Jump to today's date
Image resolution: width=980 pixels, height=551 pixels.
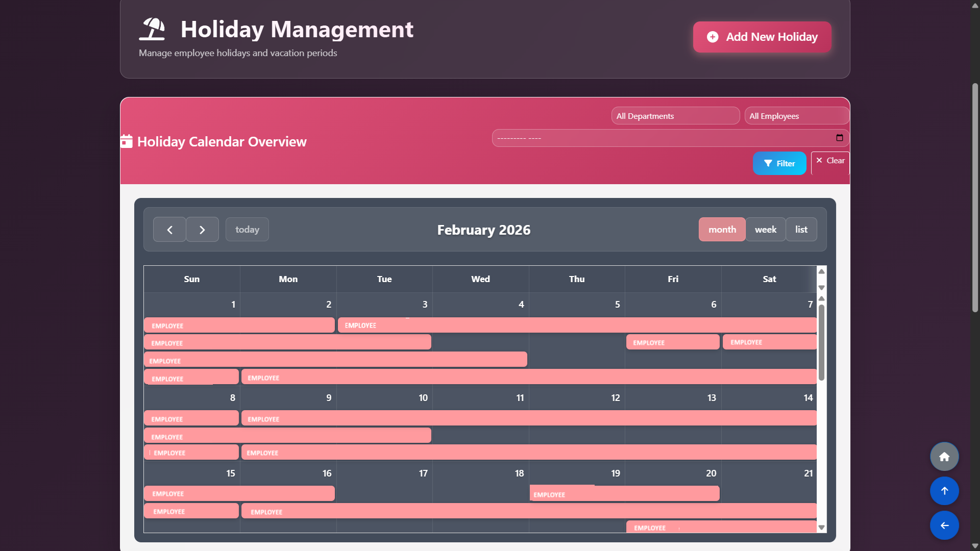click(x=247, y=229)
